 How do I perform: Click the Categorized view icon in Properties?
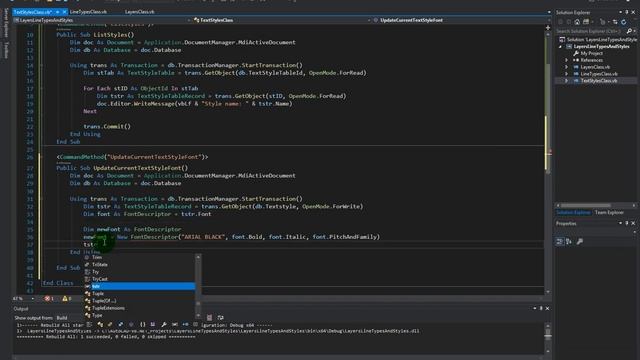pos(560,242)
